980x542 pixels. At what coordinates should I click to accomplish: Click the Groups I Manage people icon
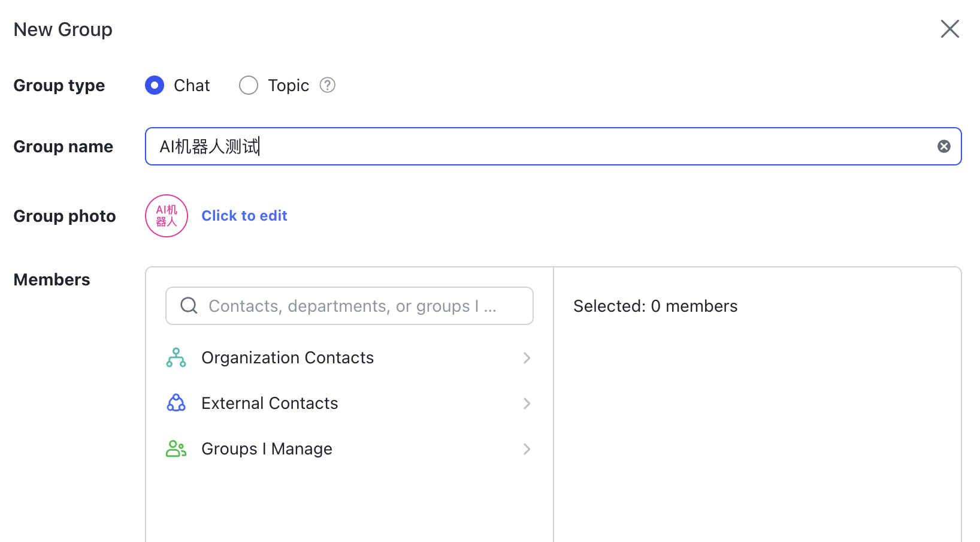[x=176, y=448]
